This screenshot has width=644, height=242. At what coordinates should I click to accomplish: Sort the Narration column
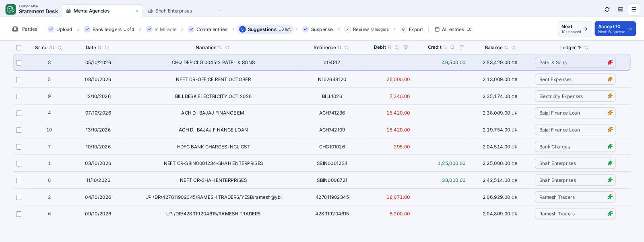[220, 48]
